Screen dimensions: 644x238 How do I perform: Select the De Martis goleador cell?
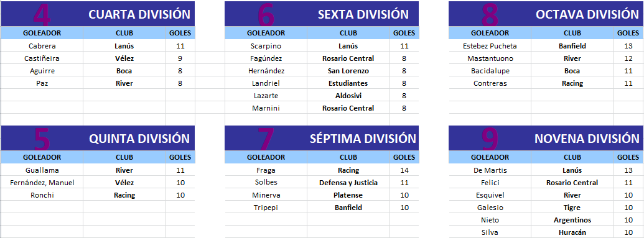490,170
